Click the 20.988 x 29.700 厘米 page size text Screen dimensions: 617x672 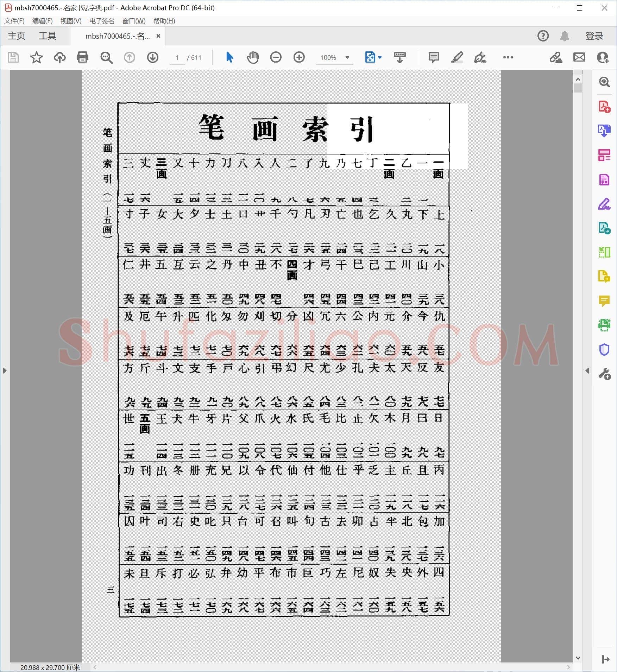point(50,667)
